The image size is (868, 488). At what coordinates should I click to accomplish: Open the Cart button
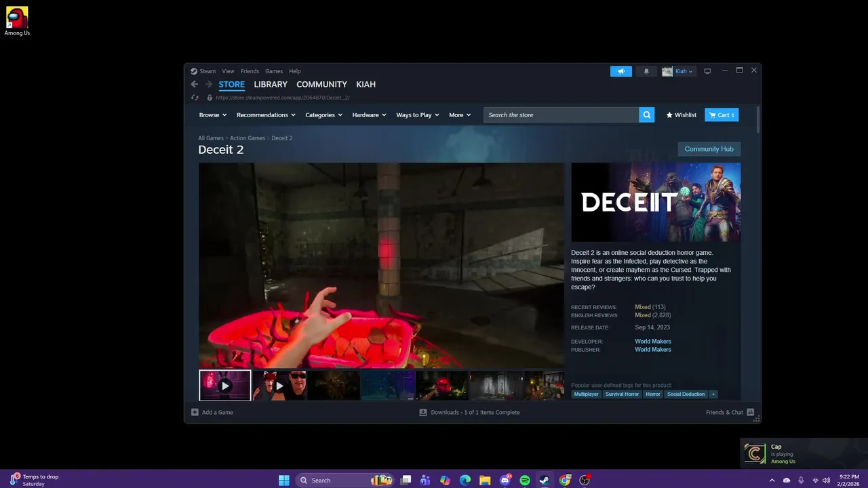pyautogui.click(x=722, y=115)
